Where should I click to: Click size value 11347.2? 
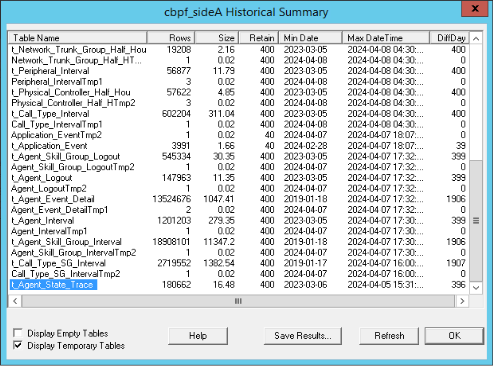click(219, 242)
